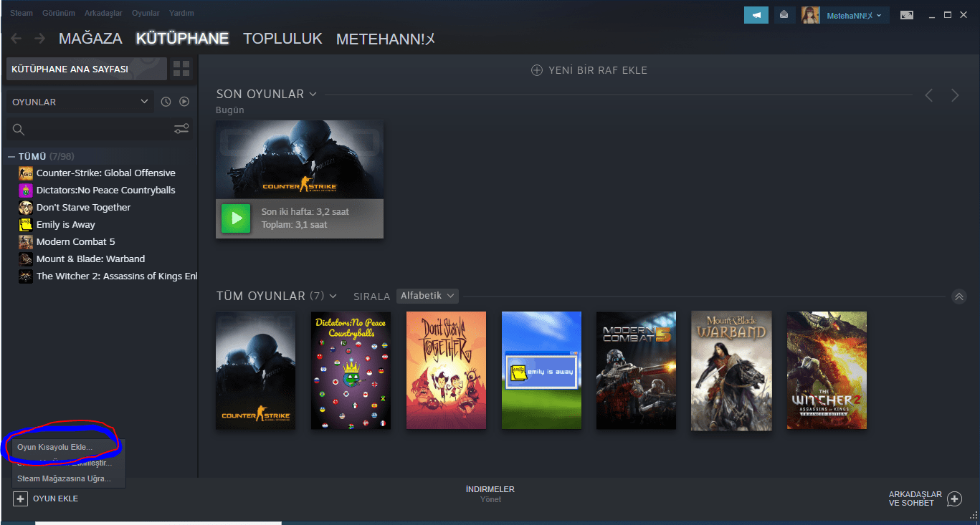Open the Arkadaşlar menu
This screenshot has height=525, width=980.
[103, 13]
